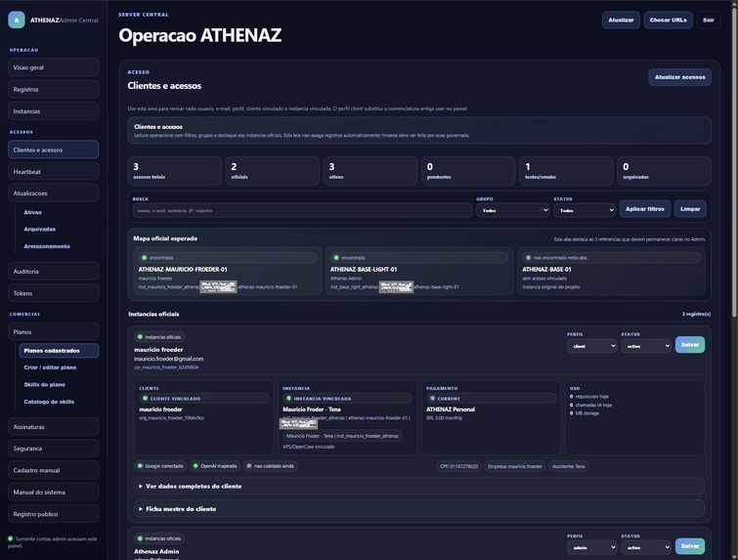The width and height of the screenshot is (738, 560).
Task: Open Visao geral in sidebar
Action: coord(53,67)
